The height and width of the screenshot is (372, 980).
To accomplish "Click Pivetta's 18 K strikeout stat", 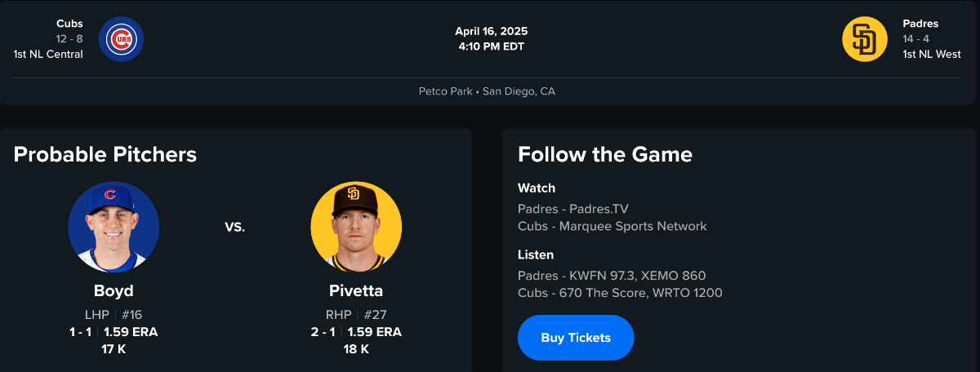I will point(356,349).
